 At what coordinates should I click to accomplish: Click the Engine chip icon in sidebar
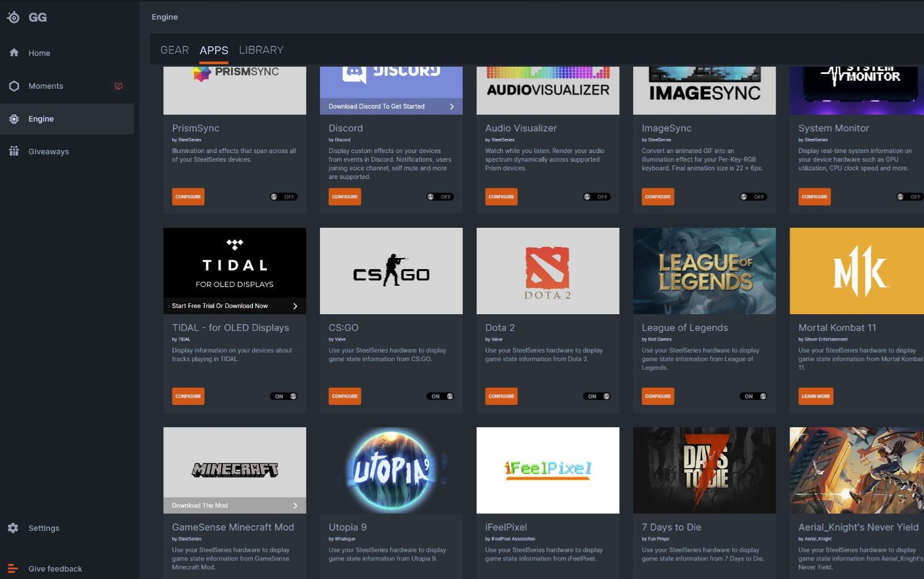pyautogui.click(x=14, y=119)
